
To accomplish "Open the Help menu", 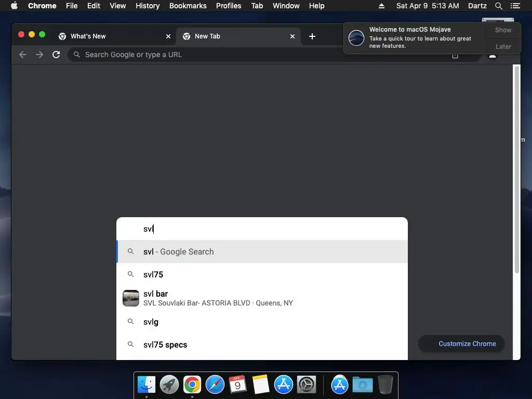I will coord(316,6).
